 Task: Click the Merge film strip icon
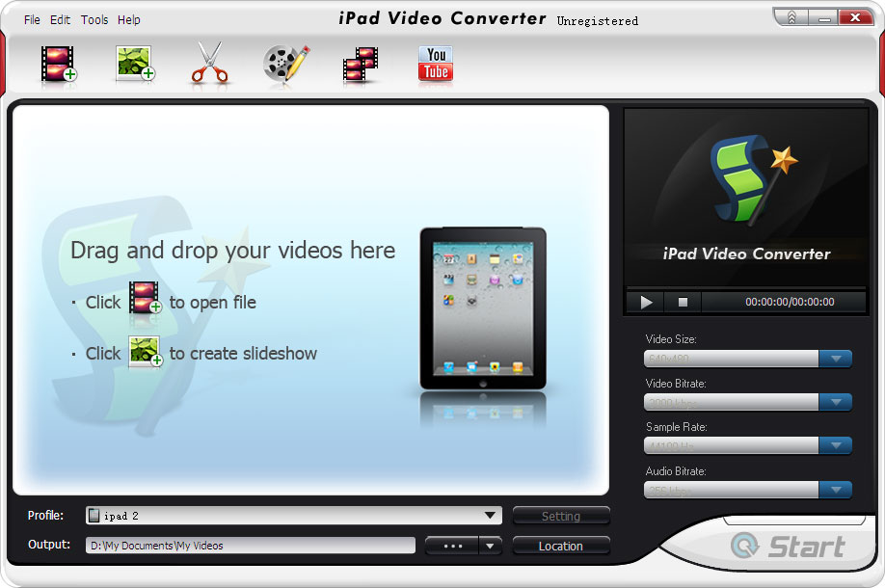(x=360, y=63)
